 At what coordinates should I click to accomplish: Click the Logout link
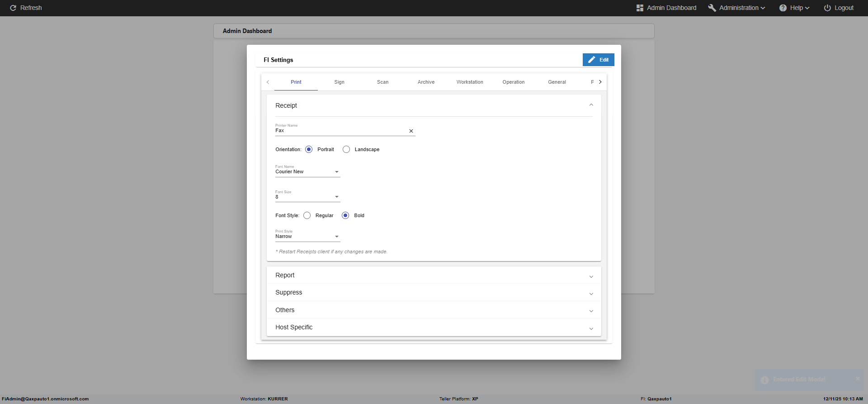(x=839, y=8)
